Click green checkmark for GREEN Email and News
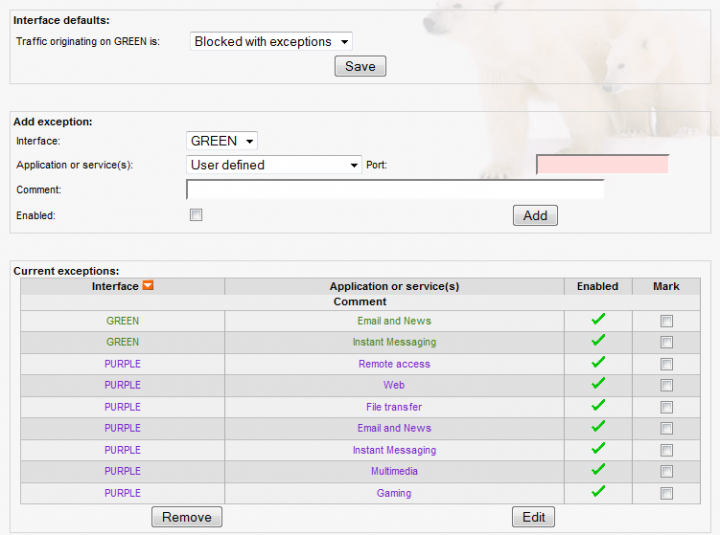This screenshot has height=535, width=720. coord(598,320)
